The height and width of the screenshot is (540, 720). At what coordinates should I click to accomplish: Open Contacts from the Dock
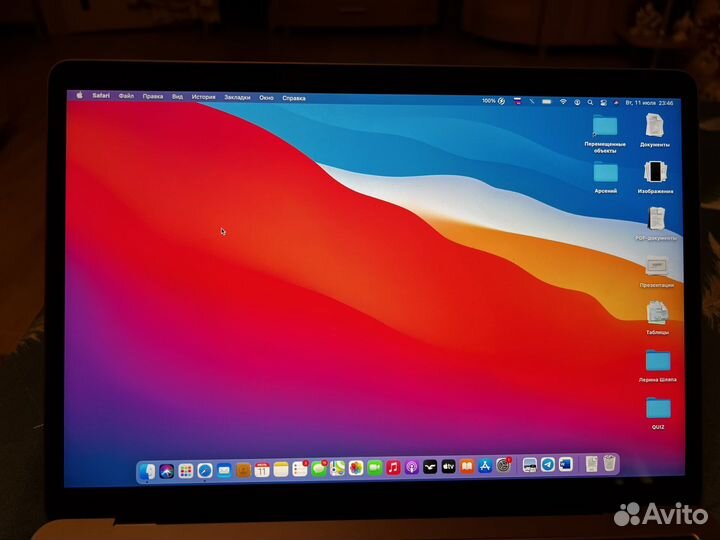coord(243,470)
